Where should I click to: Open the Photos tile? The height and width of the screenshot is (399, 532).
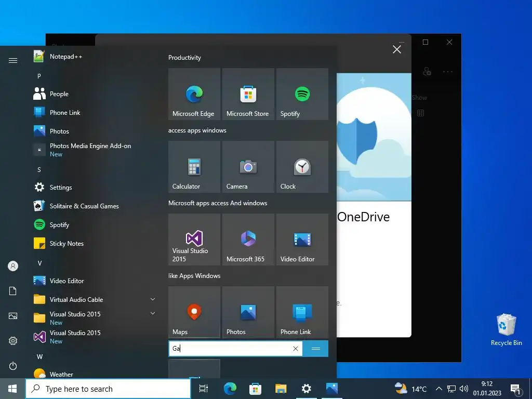tap(248, 312)
